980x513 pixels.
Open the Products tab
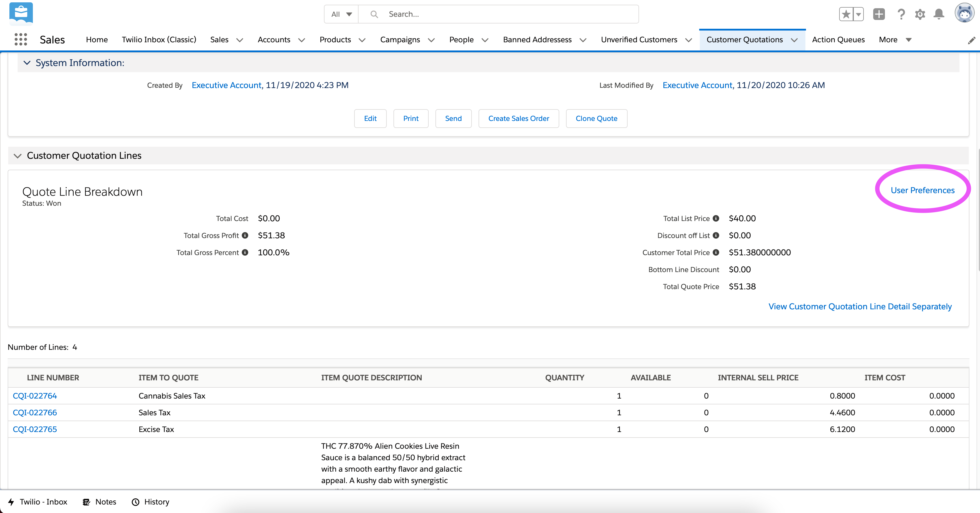pyautogui.click(x=335, y=40)
